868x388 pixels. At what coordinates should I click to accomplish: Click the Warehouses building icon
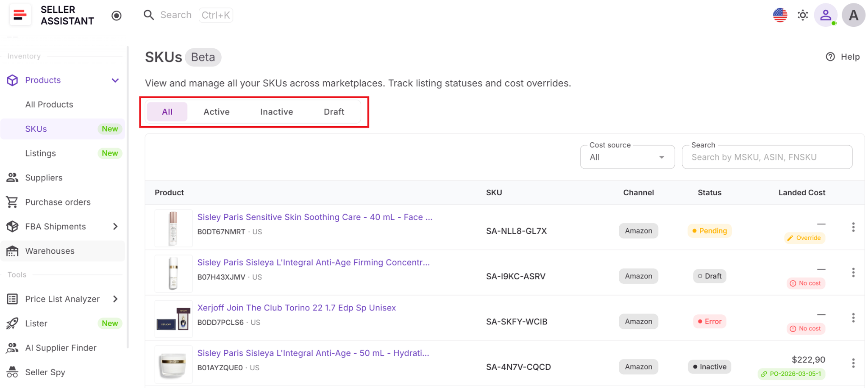(x=12, y=251)
